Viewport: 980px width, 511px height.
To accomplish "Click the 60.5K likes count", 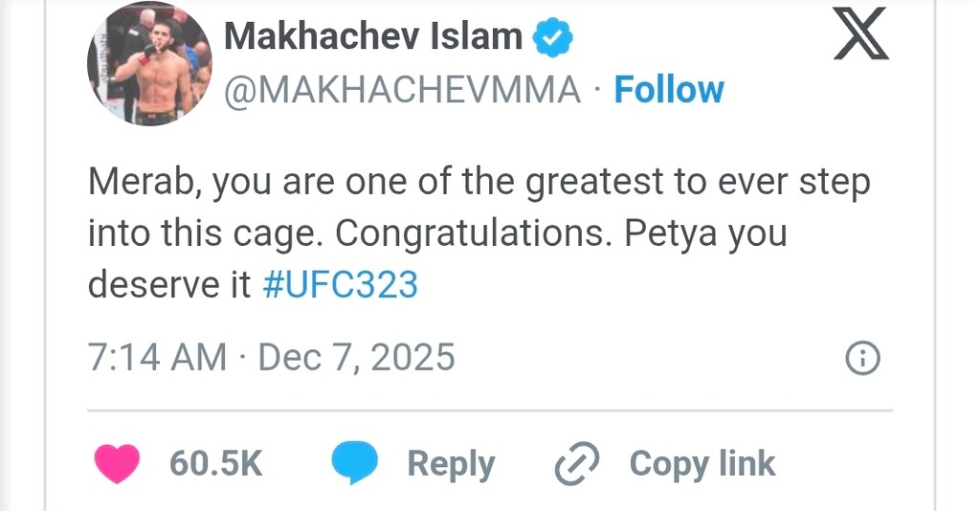I will 215,464.
